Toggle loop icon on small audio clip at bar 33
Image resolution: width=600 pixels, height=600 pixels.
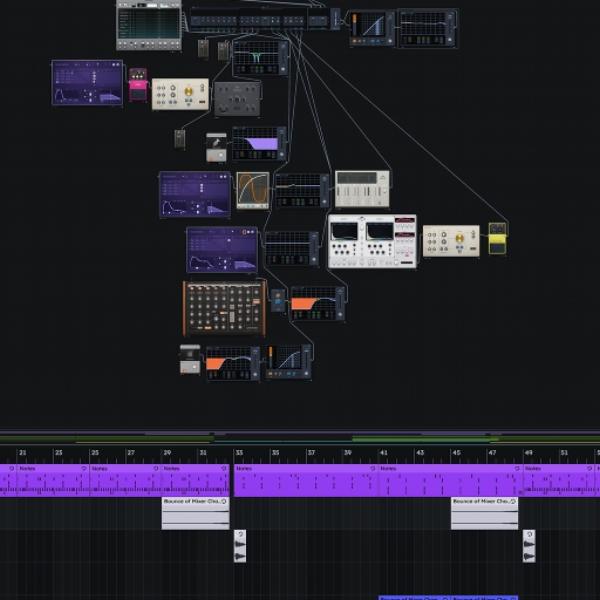point(240,534)
